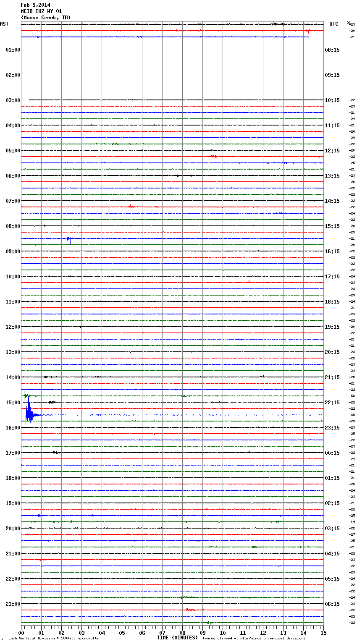This screenshot has width=357, height=644.
Task: Select the "23:00" MST hour label
Action: tap(13, 604)
